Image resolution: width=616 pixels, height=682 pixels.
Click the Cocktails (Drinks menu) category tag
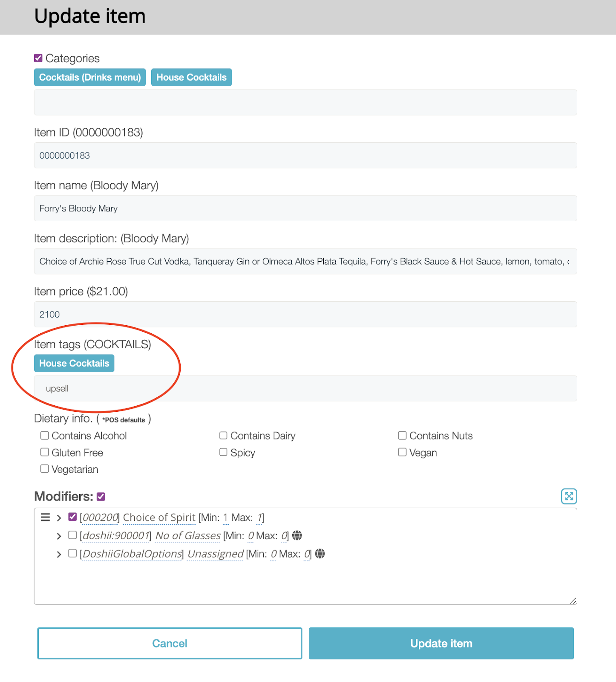click(x=90, y=77)
